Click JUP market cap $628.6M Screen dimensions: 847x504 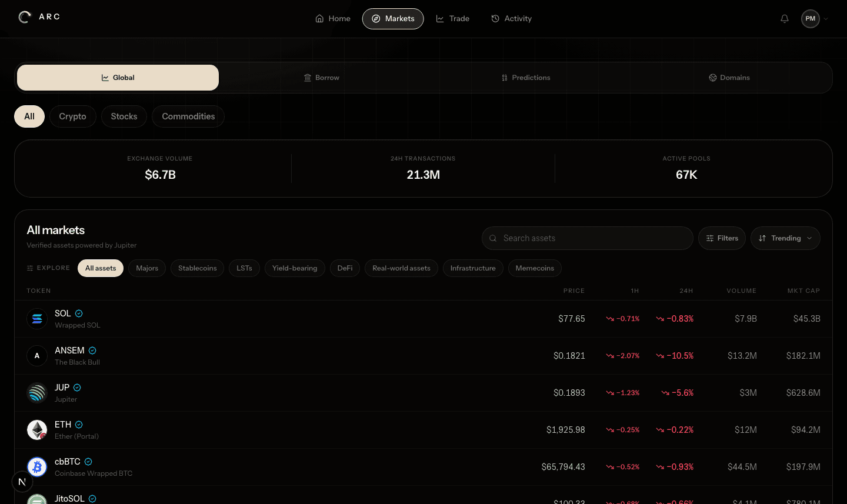pos(803,393)
